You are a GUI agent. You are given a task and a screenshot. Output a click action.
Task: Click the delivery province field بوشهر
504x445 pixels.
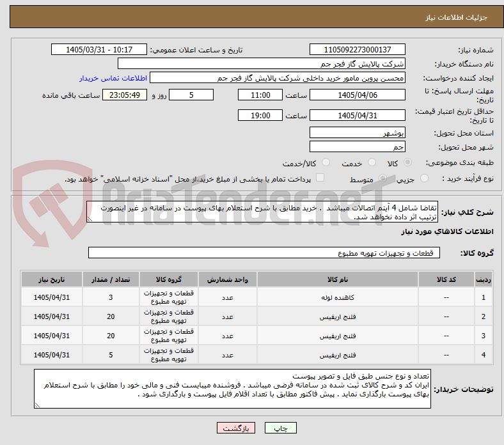click(357, 133)
